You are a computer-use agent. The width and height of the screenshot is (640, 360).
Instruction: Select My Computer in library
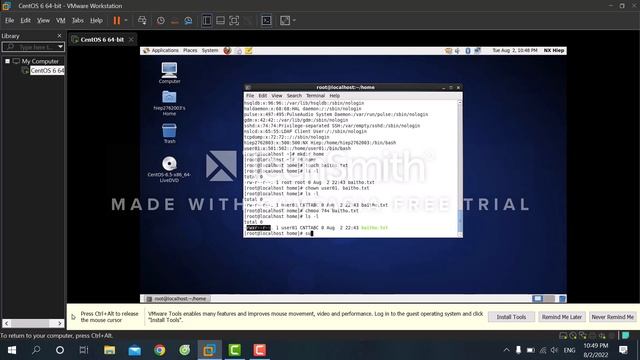[x=40, y=61]
